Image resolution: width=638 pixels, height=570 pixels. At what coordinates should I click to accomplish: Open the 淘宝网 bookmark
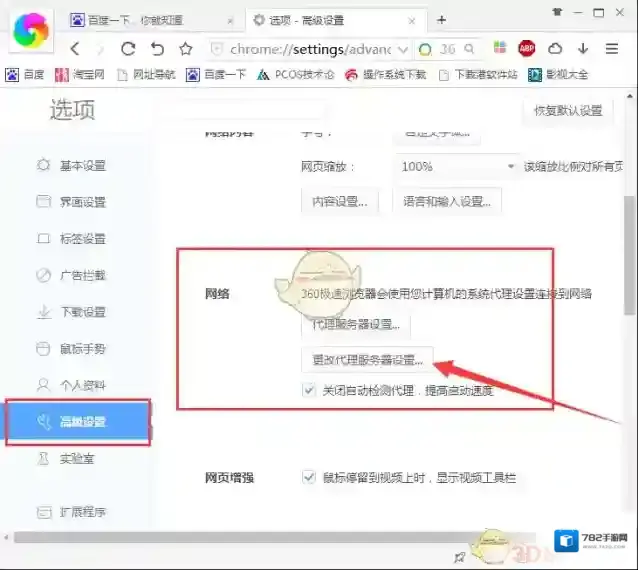pyautogui.click(x=80, y=75)
